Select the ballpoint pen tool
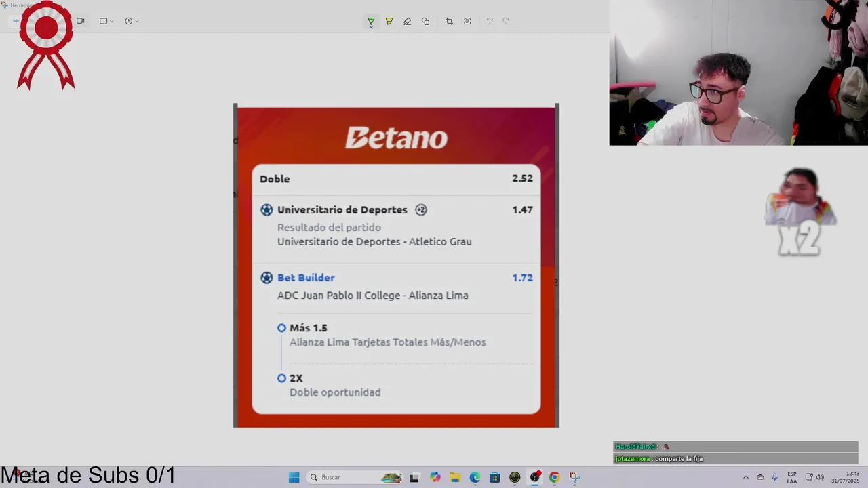This screenshot has height=488, width=868. pyautogui.click(x=371, y=22)
